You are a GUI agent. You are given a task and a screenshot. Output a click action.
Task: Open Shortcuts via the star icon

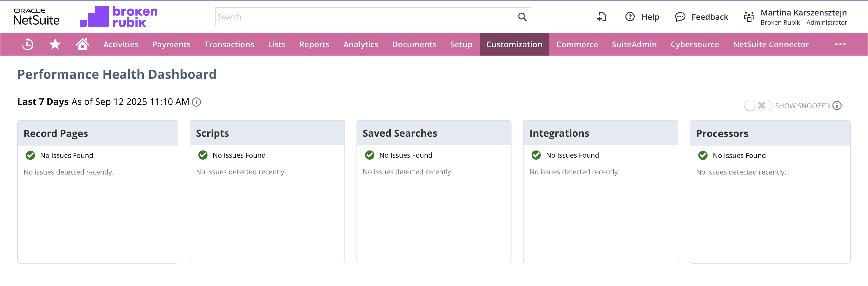pos(55,44)
